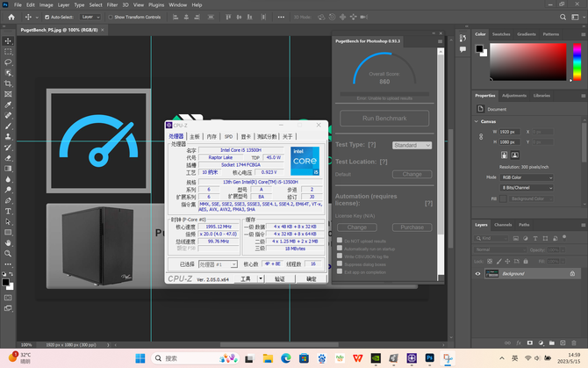Create new layer icon in Layers panel
Viewport: 588px width, 368px height.
tap(563, 343)
